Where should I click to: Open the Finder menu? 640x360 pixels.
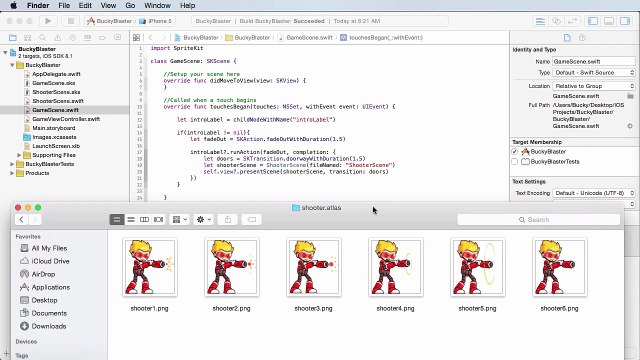[38, 5]
